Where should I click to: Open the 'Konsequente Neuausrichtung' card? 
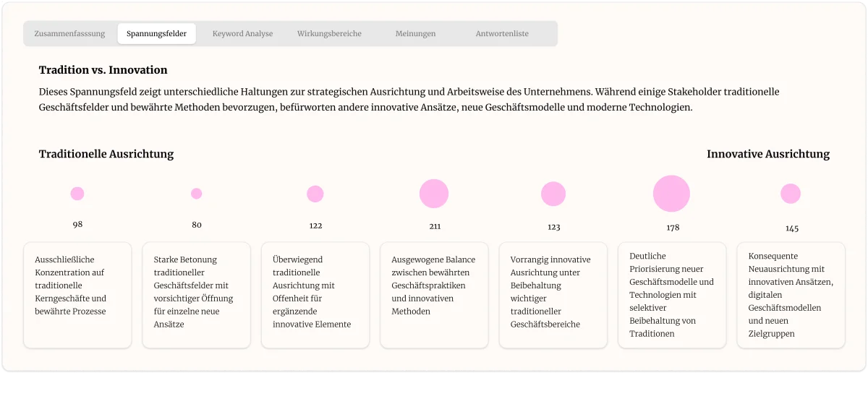point(791,295)
